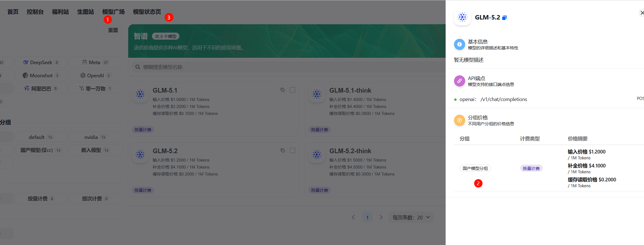Copy the GLM-5.2 model name in side panel
Viewport: 644px width, 245px height.
tap(504, 18)
